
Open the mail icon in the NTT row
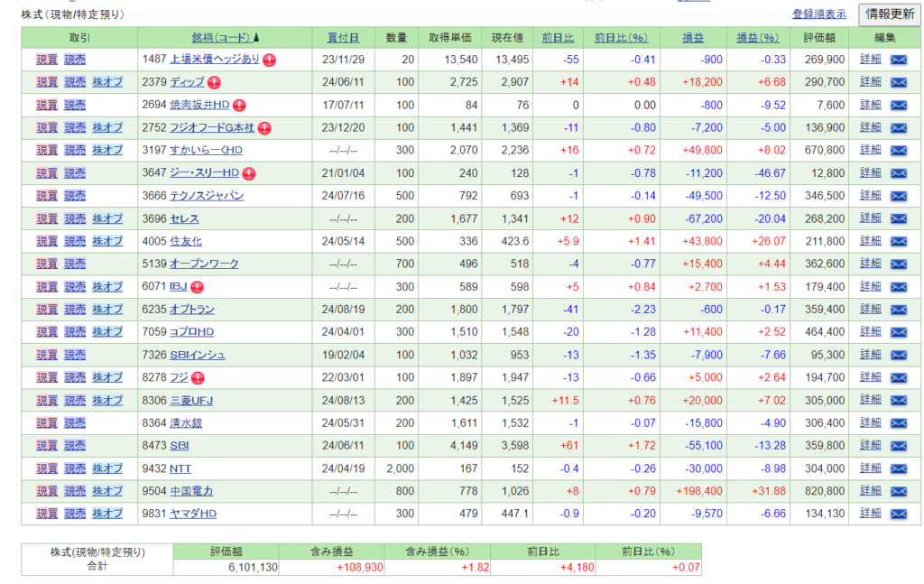[x=898, y=468]
